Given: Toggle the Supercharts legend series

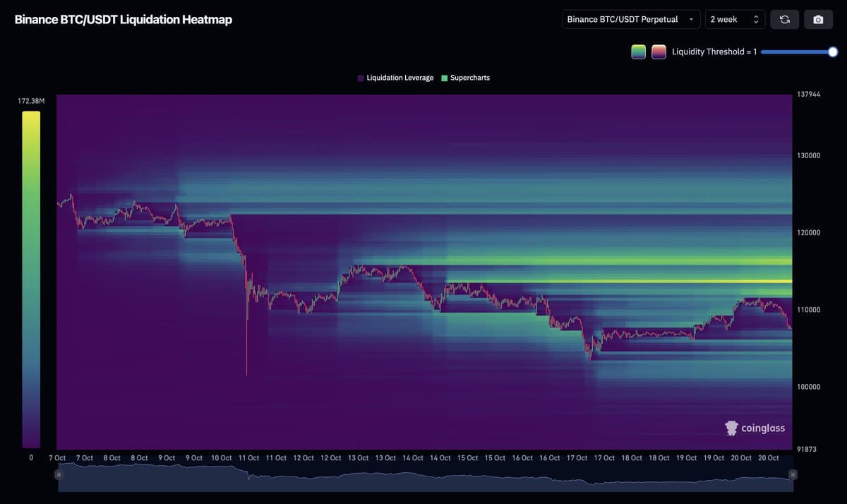Looking at the screenshot, I should (x=465, y=78).
